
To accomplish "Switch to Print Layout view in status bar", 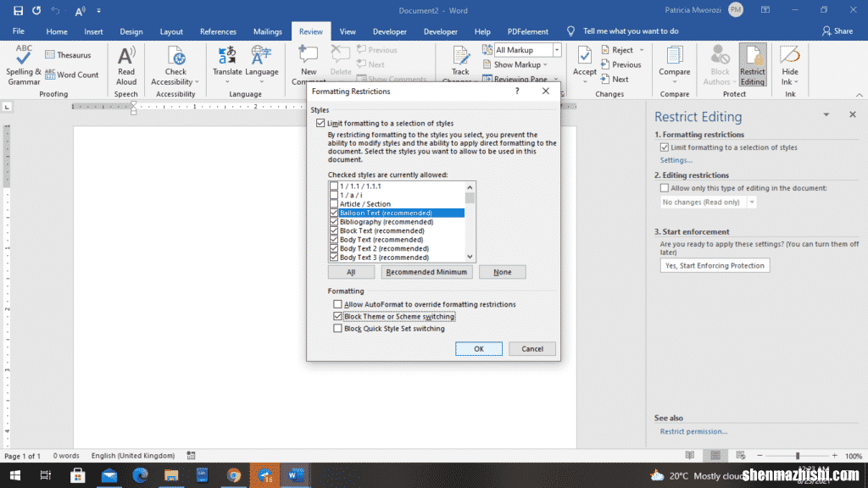I will 715,456.
